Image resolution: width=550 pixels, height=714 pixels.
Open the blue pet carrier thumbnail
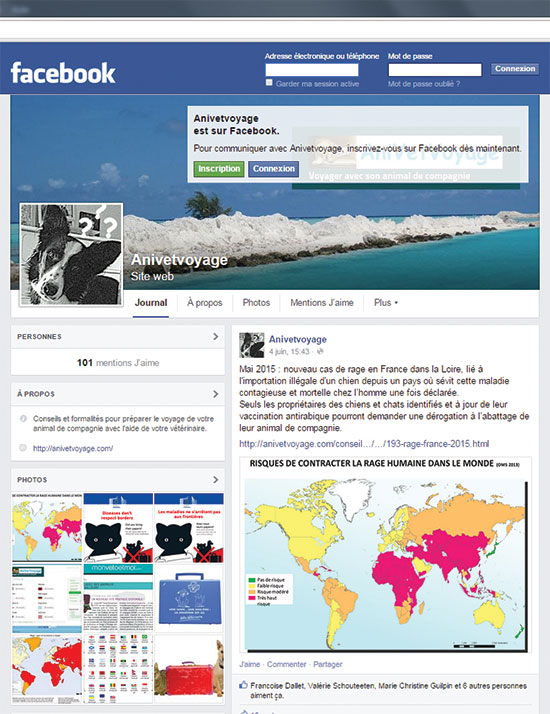(189, 598)
